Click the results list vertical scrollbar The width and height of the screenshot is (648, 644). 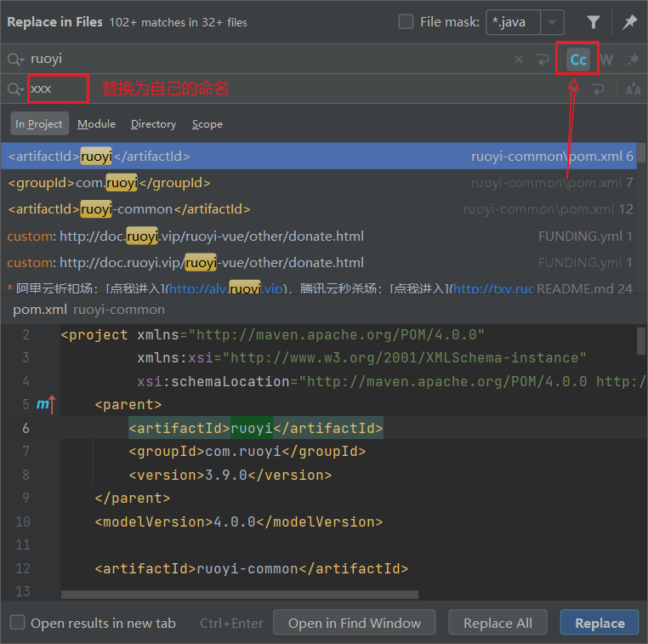click(x=641, y=153)
